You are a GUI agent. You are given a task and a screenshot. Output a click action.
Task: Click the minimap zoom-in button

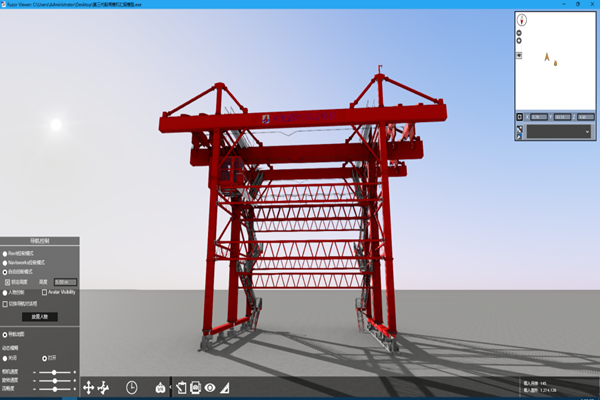tap(519, 33)
